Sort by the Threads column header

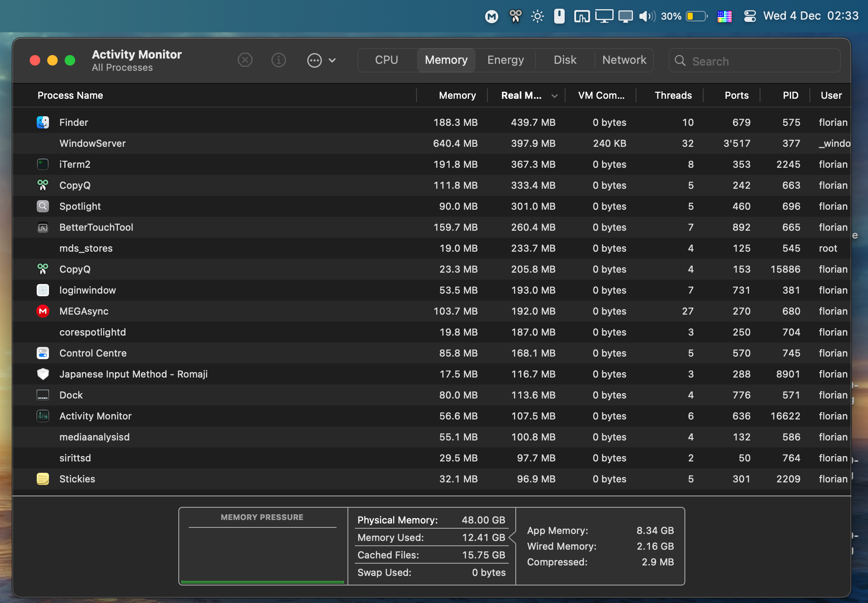[x=673, y=95]
